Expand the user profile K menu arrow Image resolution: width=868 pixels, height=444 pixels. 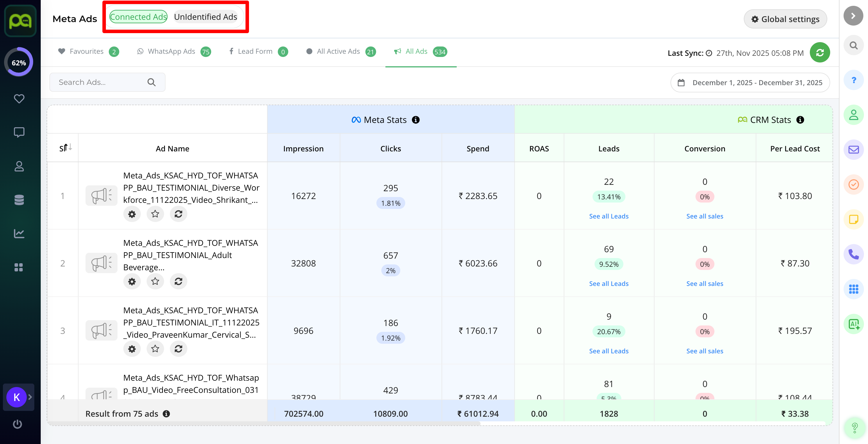(x=30, y=397)
